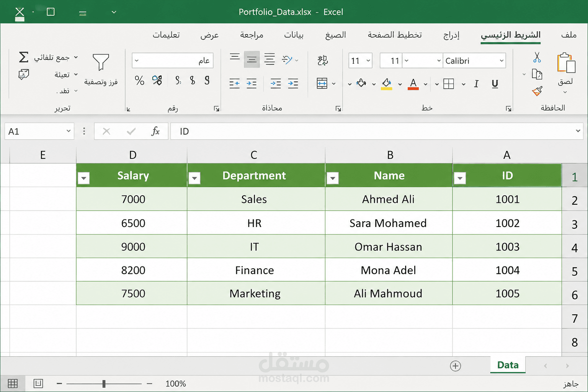The width and height of the screenshot is (588, 392).
Task: Activate the Format Painter brush
Action: pyautogui.click(x=537, y=91)
